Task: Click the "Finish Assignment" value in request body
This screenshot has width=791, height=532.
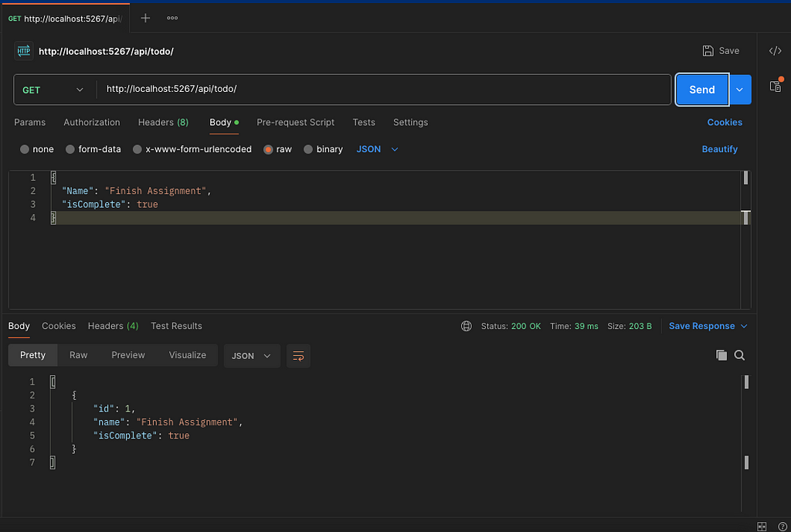Action: tap(155, 191)
